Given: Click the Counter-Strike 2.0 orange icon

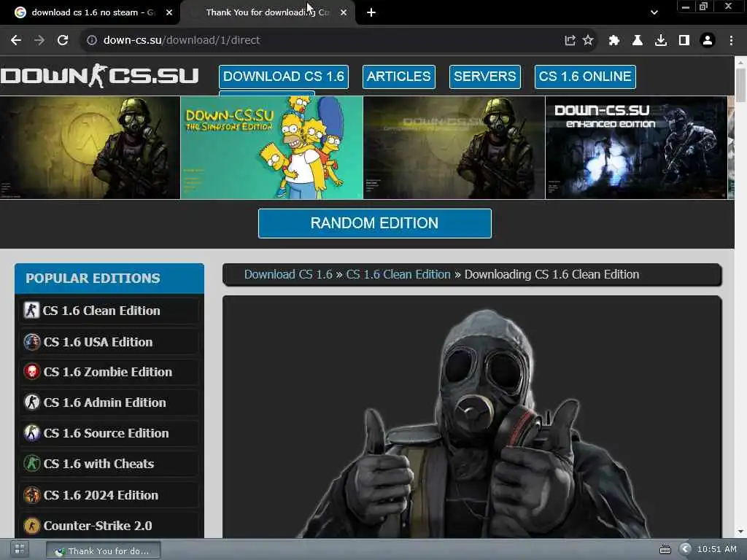Looking at the screenshot, I should coord(32,526).
